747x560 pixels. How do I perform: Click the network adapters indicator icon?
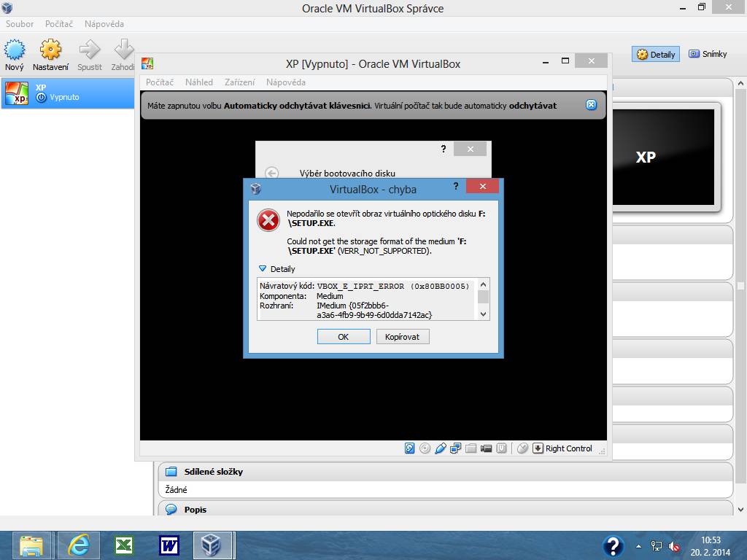click(455, 448)
